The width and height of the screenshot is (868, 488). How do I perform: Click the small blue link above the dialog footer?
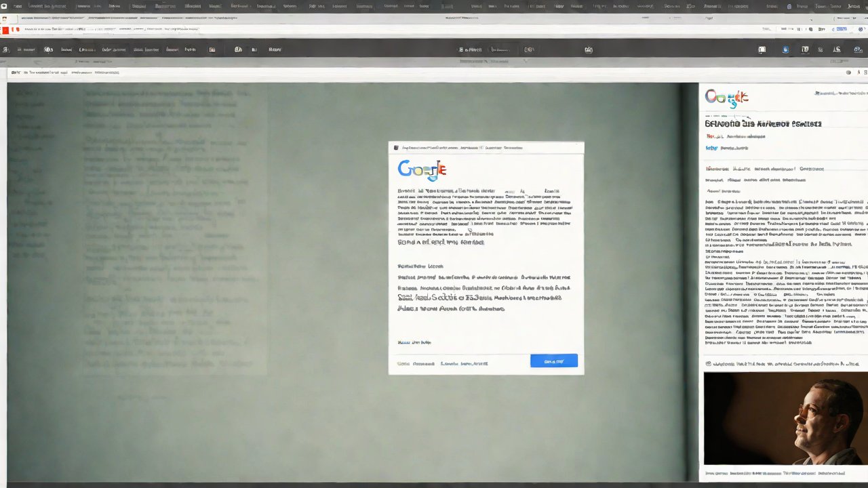point(414,342)
